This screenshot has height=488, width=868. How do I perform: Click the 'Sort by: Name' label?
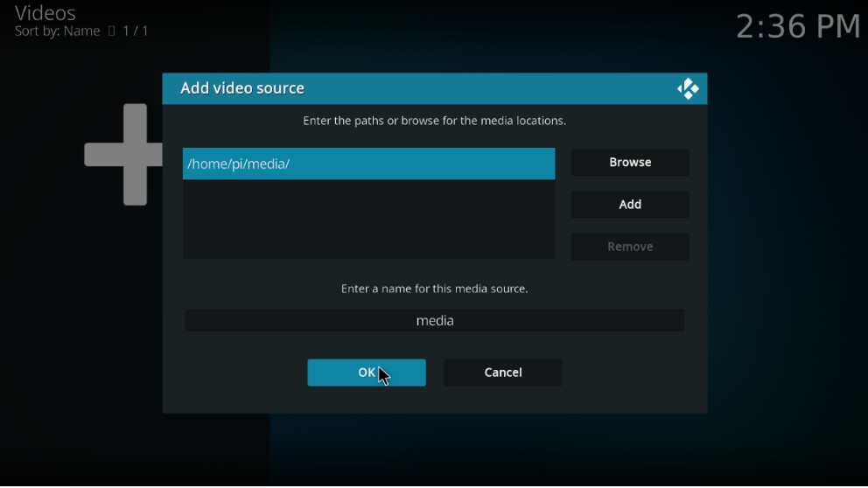tap(57, 31)
